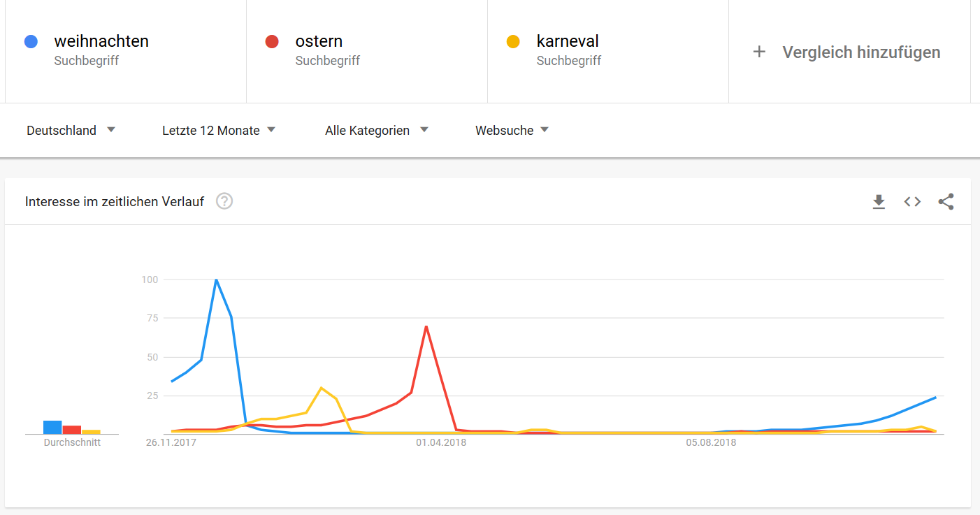Open the embed code icon

coord(912,201)
